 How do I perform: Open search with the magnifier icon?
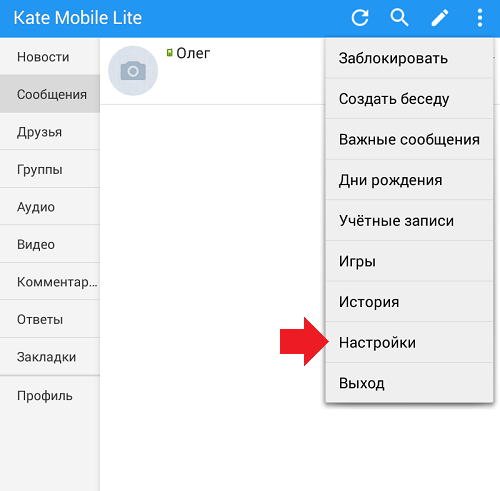coord(399,17)
